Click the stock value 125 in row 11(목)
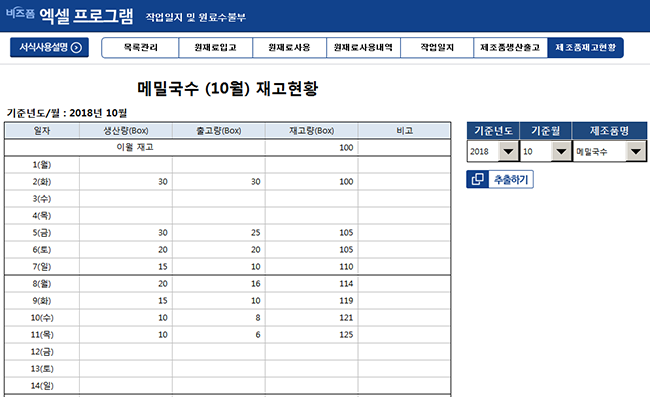This screenshot has height=397, width=650. 346,334
